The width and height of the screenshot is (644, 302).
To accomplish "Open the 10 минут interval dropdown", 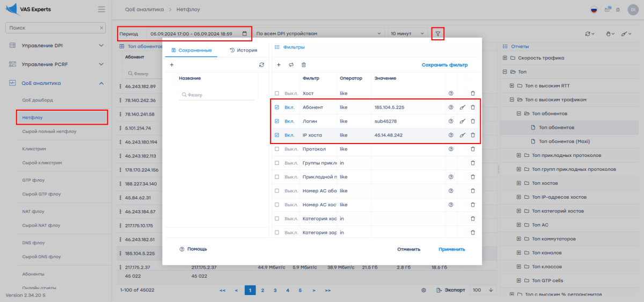I will (407, 34).
